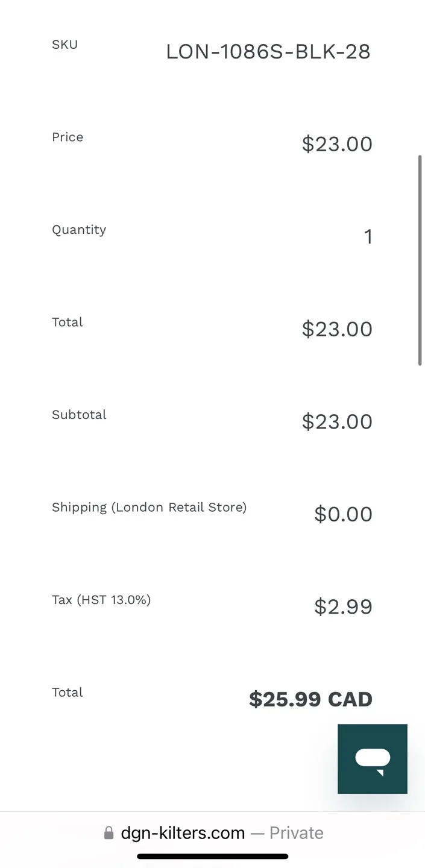Tap the $2.99 tax amount
This screenshot has width=425, height=868.
coord(343,606)
